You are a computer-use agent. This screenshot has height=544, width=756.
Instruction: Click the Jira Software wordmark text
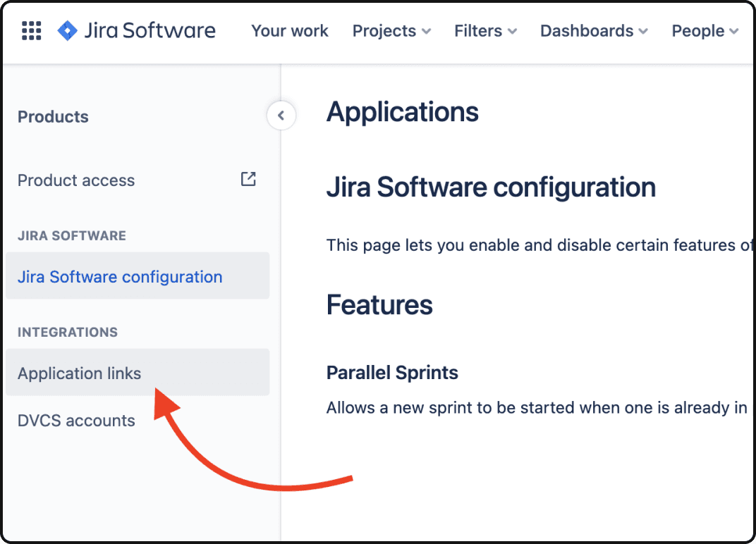click(x=150, y=30)
